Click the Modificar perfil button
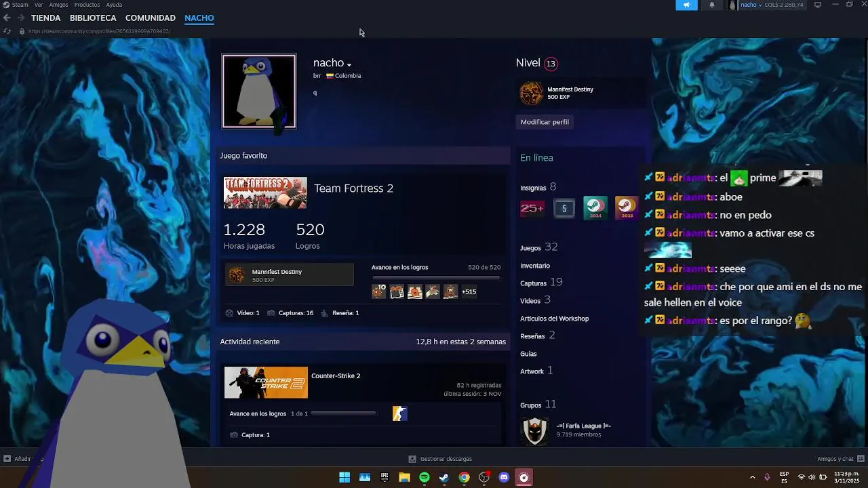 pos(545,122)
